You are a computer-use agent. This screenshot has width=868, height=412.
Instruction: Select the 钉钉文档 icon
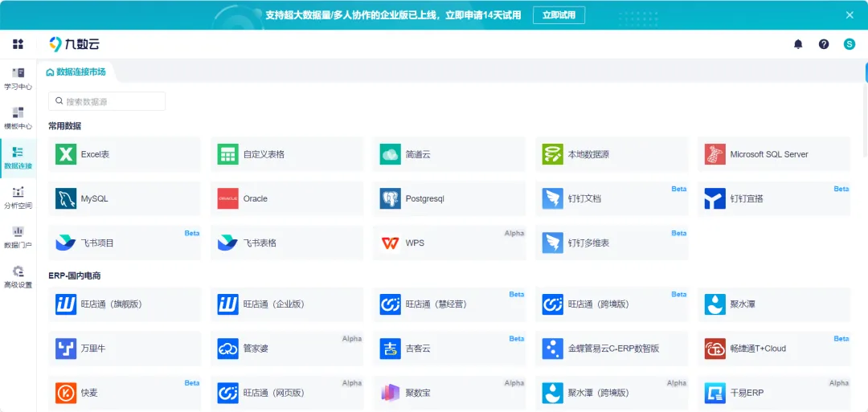[x=552, y=198]
